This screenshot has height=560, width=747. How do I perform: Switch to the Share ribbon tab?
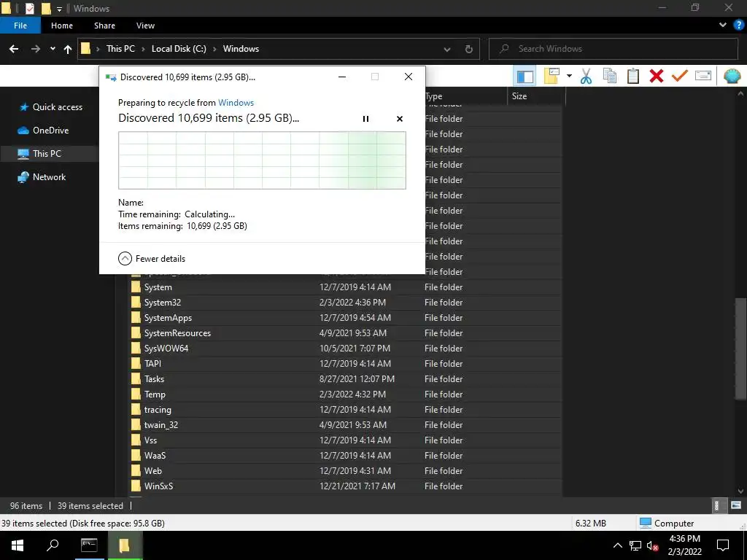click(104, 26)
